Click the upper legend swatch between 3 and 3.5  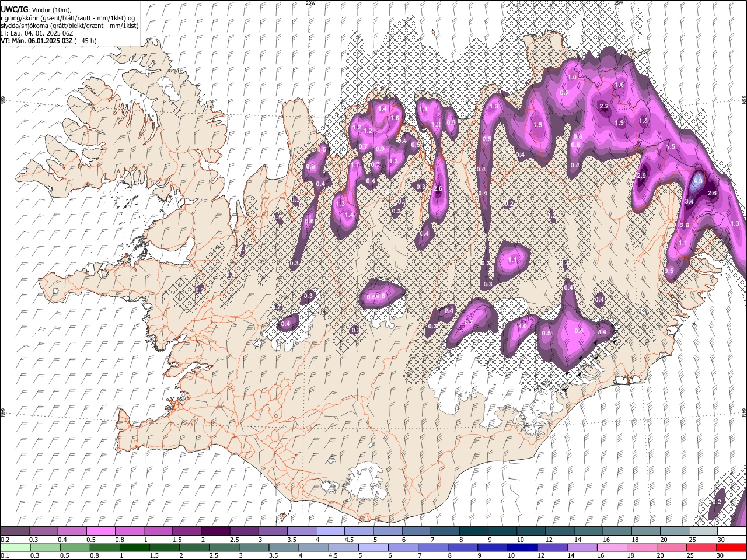pos(272,531)
